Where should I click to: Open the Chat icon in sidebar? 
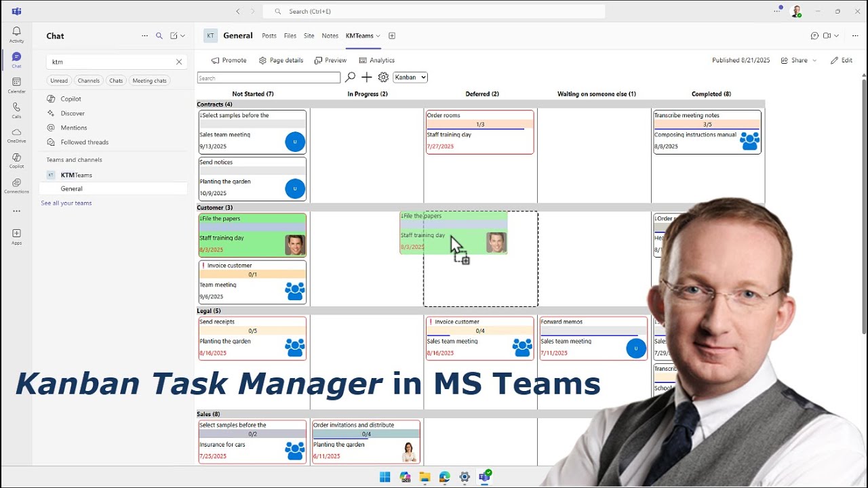[16, 60]
